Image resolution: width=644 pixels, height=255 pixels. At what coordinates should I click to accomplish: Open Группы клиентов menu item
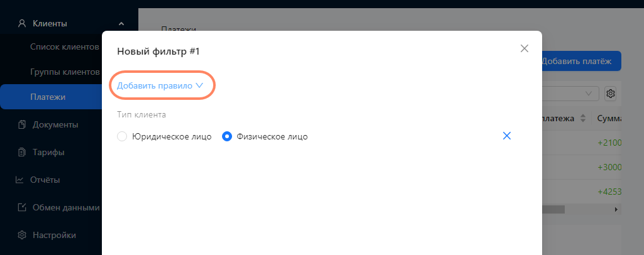pyautogui.click(x=65, y=72)
